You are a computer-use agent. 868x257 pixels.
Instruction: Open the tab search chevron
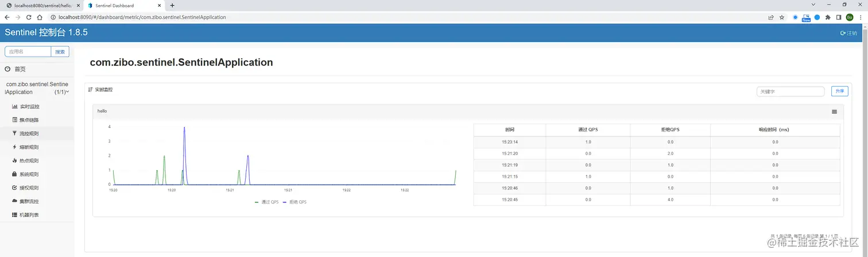coord(813,5)
